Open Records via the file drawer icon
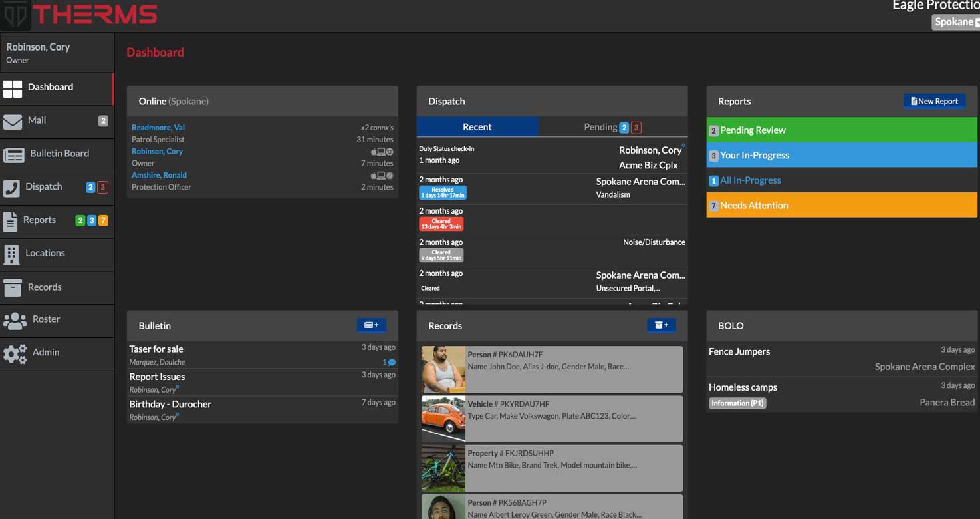 click(13, 287)
